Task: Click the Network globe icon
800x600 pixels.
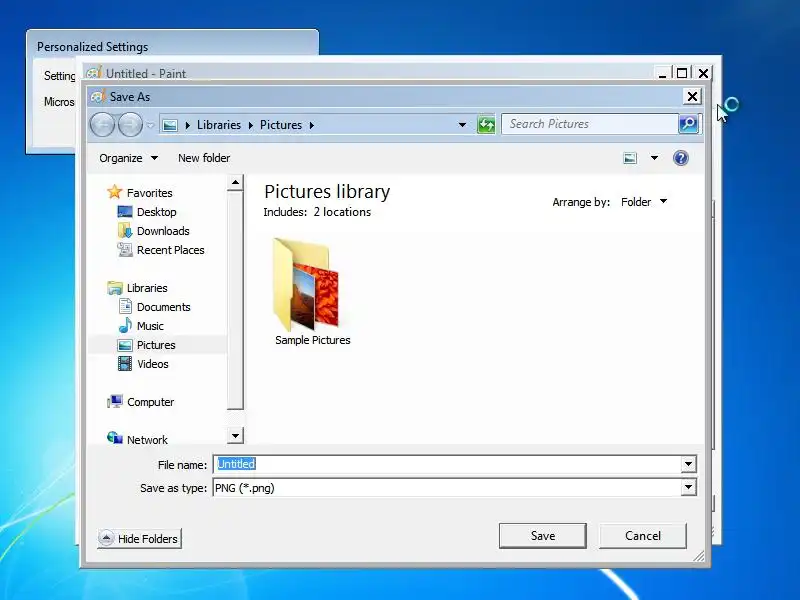Action: pyautogui.click(x=115, y=438)
